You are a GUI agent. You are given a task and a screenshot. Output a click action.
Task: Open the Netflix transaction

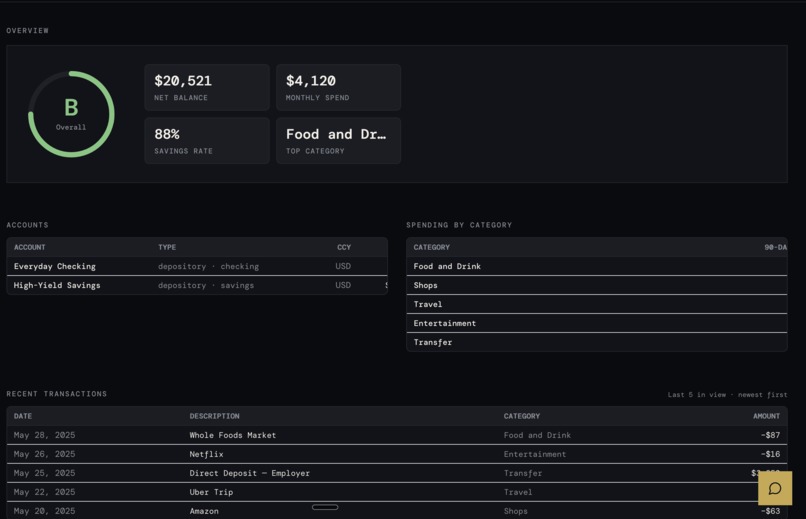[397, 454]
